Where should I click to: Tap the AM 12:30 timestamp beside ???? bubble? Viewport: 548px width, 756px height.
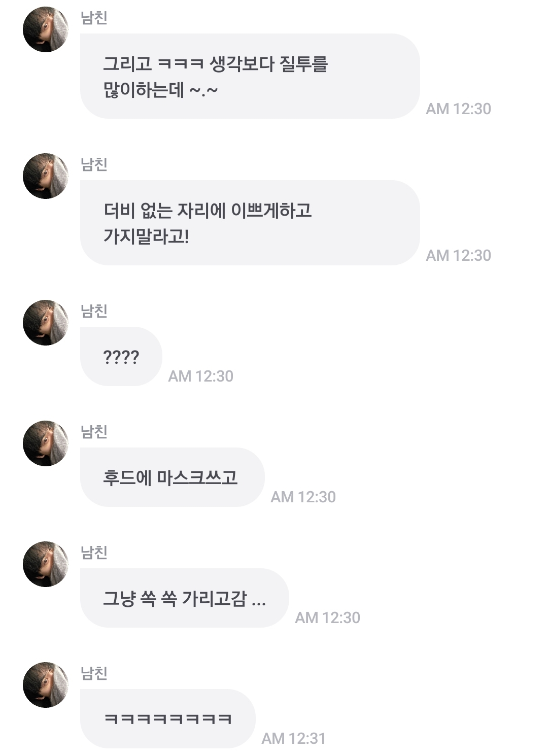tap(201, 376)
